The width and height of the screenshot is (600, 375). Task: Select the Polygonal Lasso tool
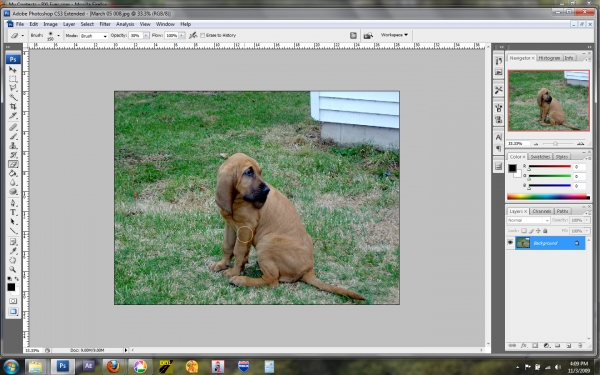click(x=13, y=88)
